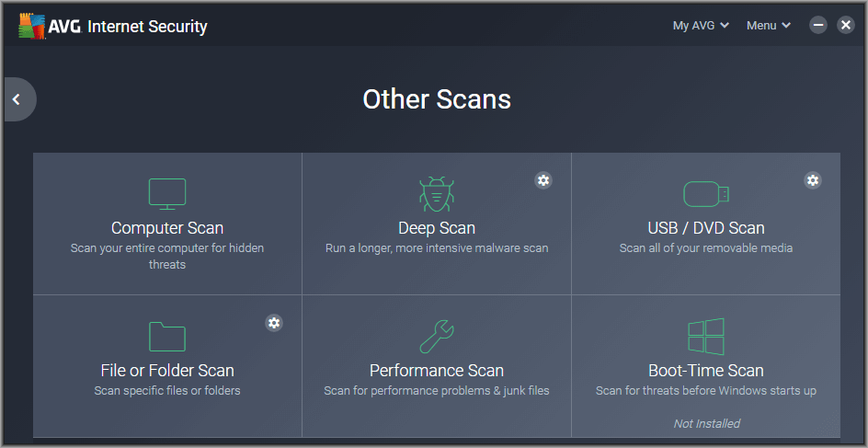The height and width of the screenshot is (448, 868).
Task: Click the File or Folder Scan folder icon
Action: pos(167,336)
